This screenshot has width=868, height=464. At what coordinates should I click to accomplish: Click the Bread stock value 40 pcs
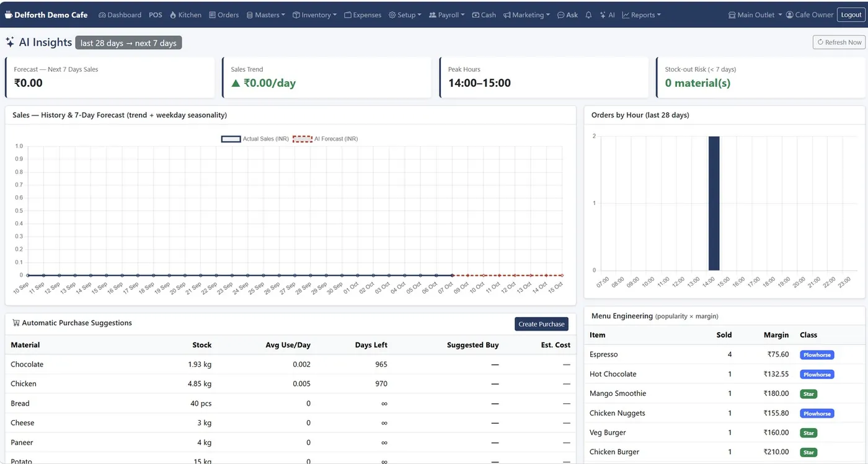(201, 403)
